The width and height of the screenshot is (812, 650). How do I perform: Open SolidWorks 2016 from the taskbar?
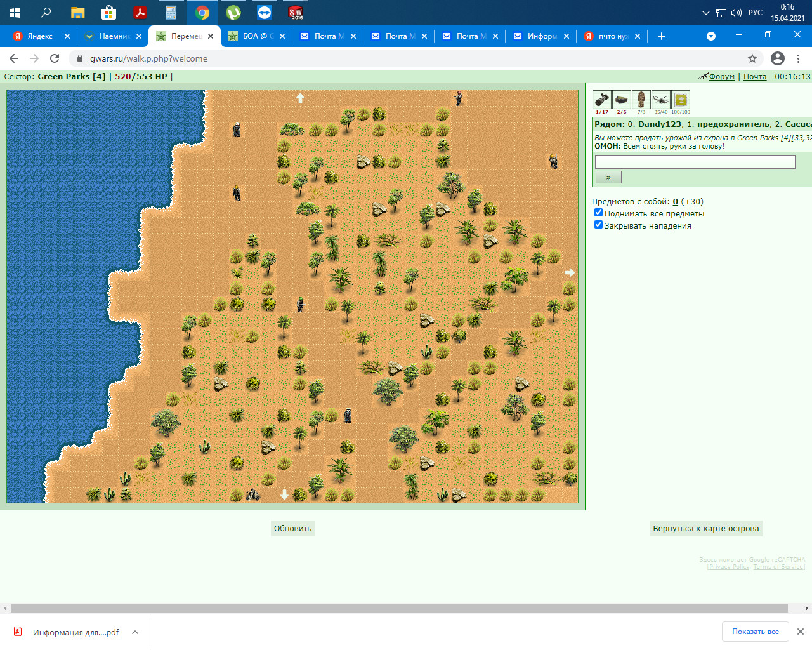point(296,12)
